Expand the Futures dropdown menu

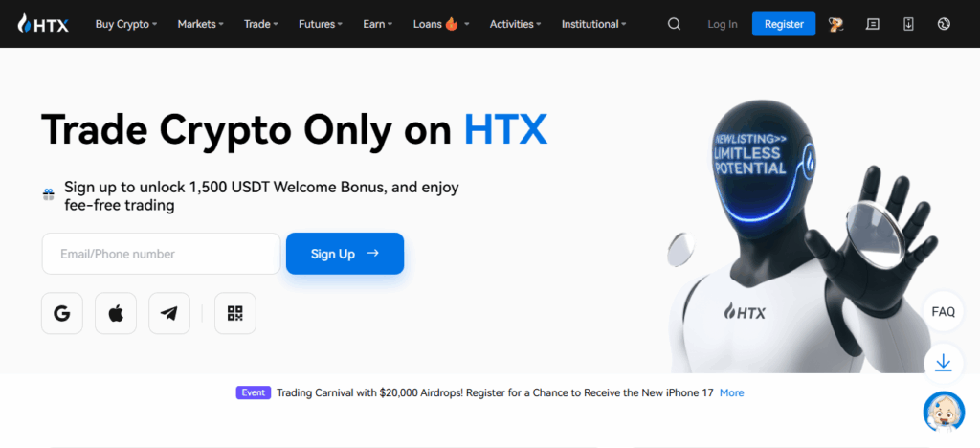pos(321,24)
